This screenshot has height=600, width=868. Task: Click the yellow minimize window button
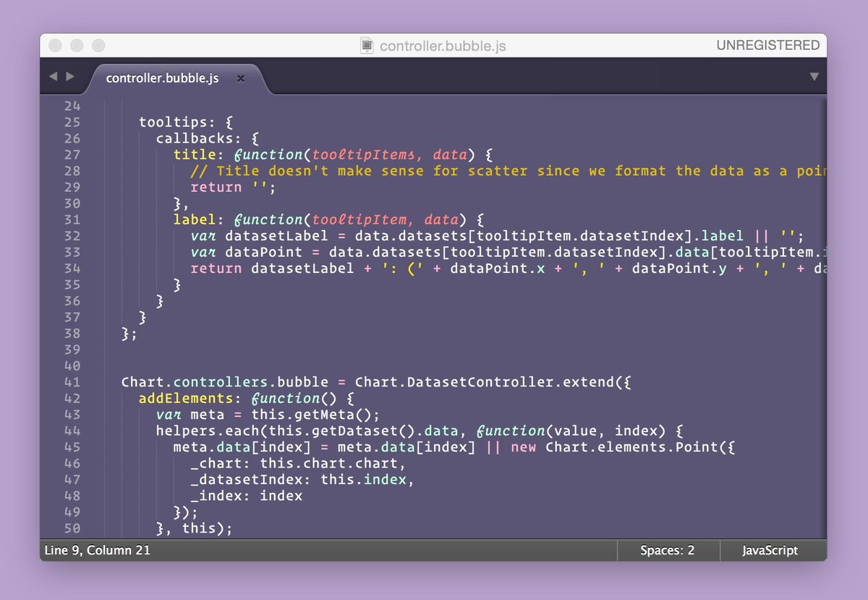click(77, 46)
